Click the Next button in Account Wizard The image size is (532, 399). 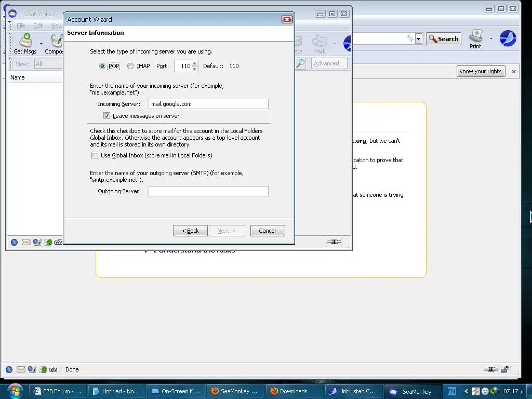coord(227,231)
